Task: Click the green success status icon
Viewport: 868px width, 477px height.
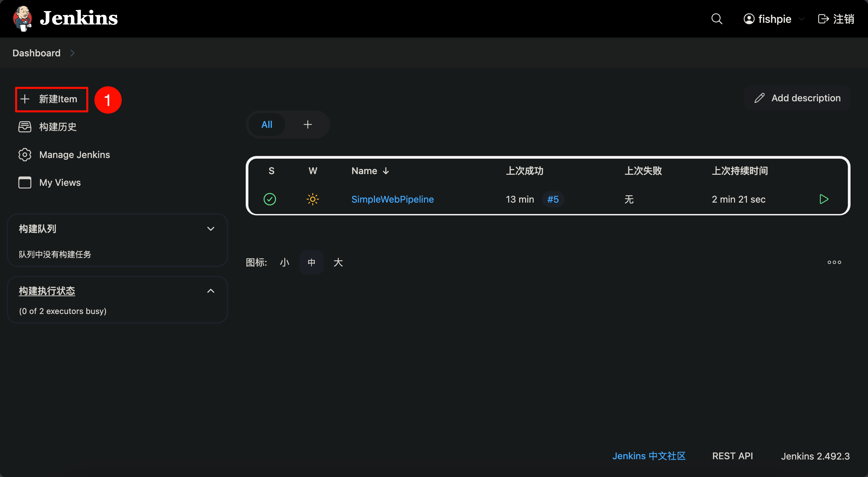Action: (270, 199)
